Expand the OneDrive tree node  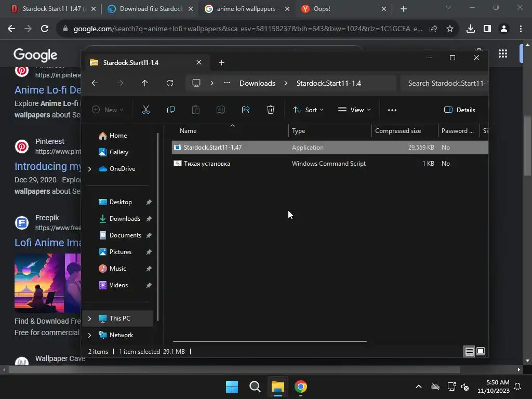pyautogui.click(x=89, y=169)
